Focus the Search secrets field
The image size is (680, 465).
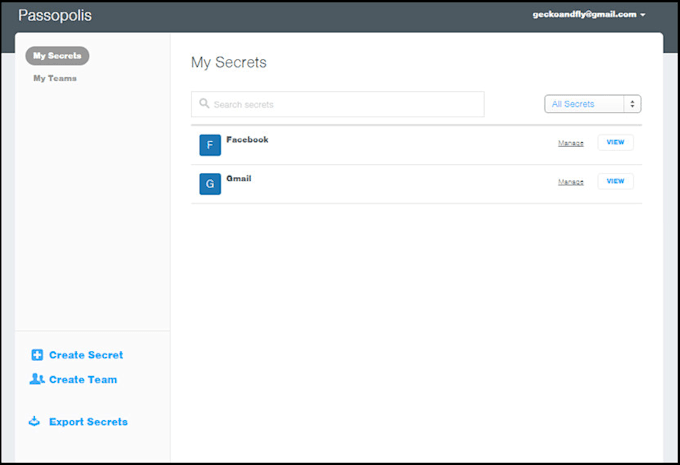pyautogui.click(x=345, y=104)
